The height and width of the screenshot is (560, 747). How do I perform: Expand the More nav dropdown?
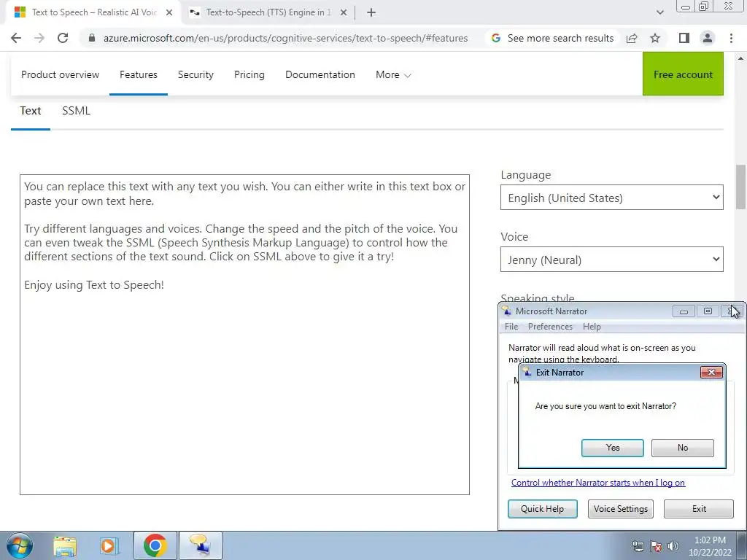tap(393, 74)
